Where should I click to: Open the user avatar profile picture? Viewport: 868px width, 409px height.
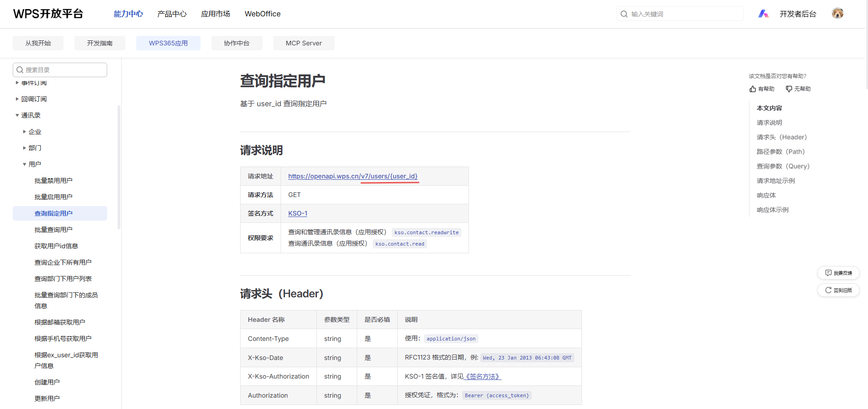(837, 14)
